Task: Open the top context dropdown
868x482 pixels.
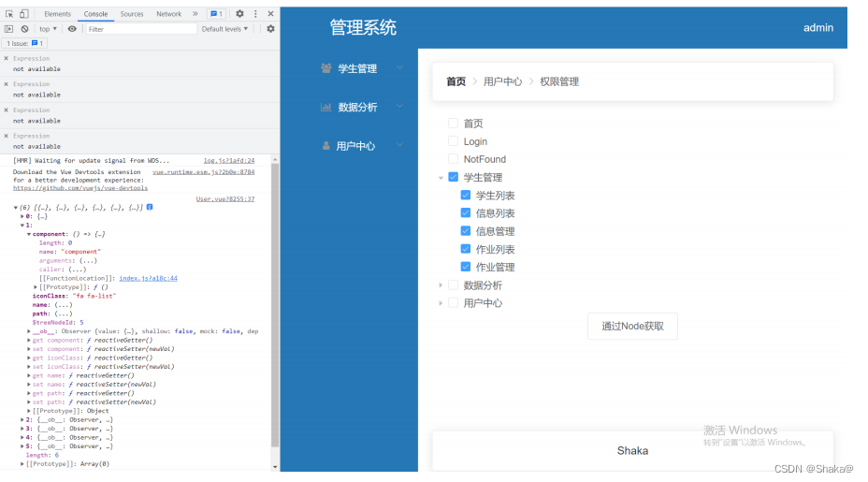Action: [x=48, y=29]
